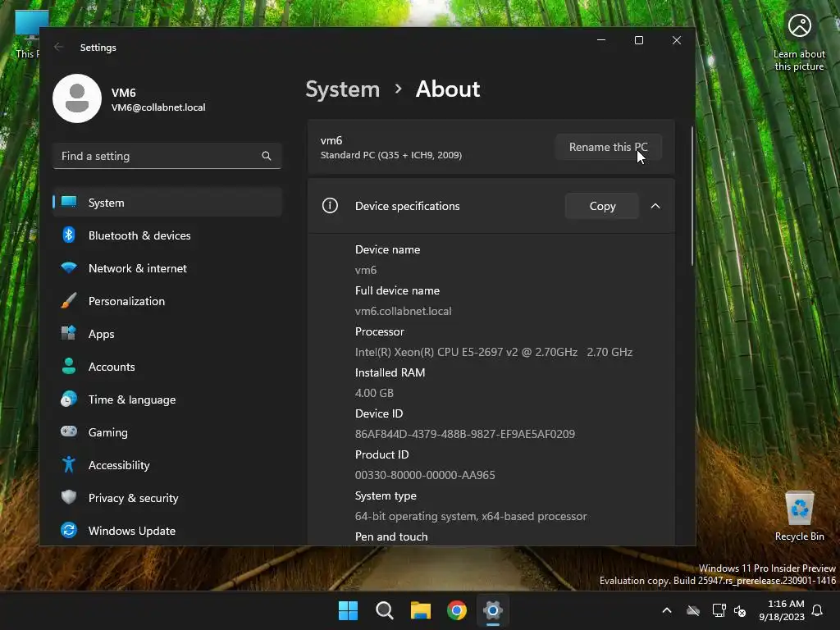Open the System category in sidebar
This screenshot has width=840, height=630.
pos(167,203)
